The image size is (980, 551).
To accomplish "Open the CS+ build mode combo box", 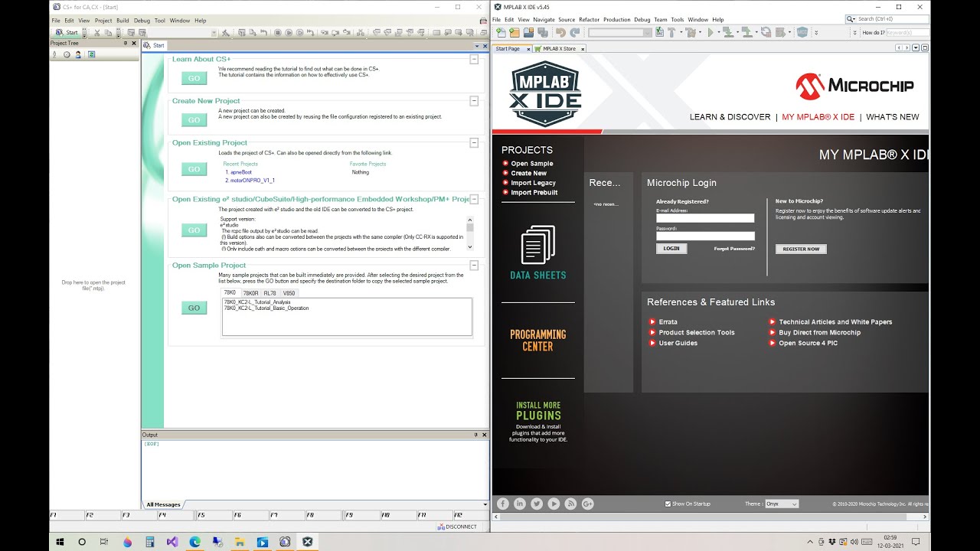I will (x=183, y=33).
